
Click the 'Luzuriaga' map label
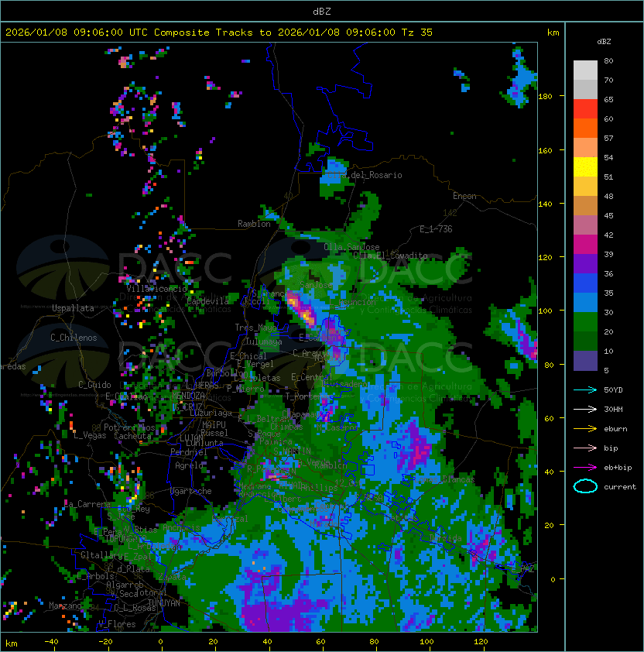[211, 413]
